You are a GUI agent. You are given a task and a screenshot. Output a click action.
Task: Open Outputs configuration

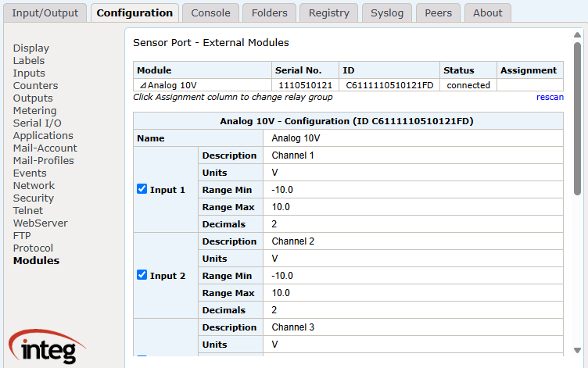tap(33, 98)
